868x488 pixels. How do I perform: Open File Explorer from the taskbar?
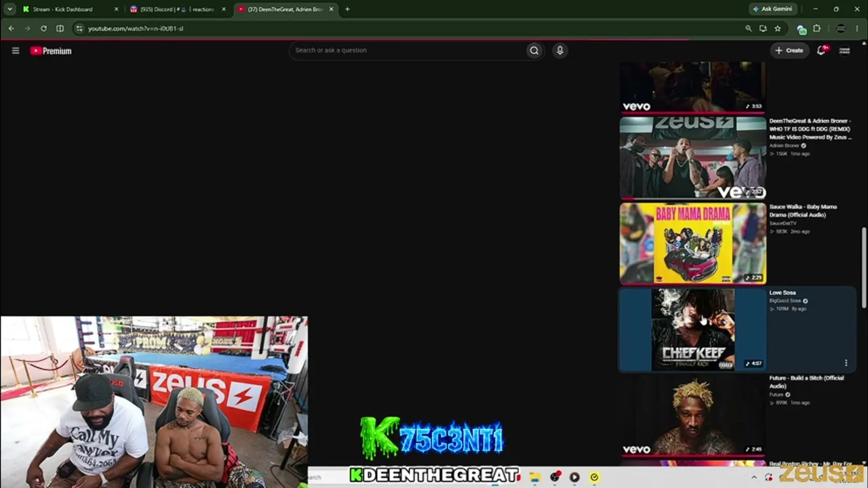[x=534, y=477]
